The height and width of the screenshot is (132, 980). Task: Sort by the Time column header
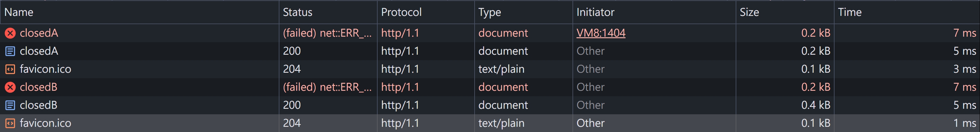(907, 12)
